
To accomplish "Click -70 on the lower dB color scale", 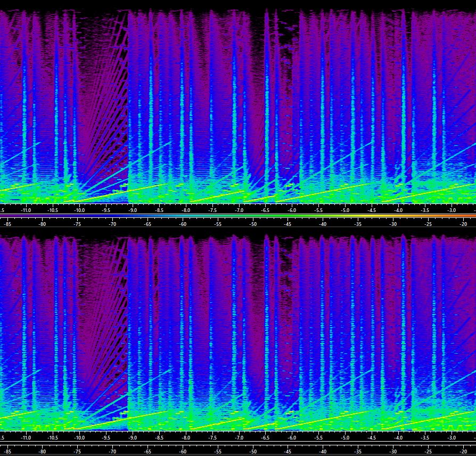I will pyautogui.click(x=113, y=451).
